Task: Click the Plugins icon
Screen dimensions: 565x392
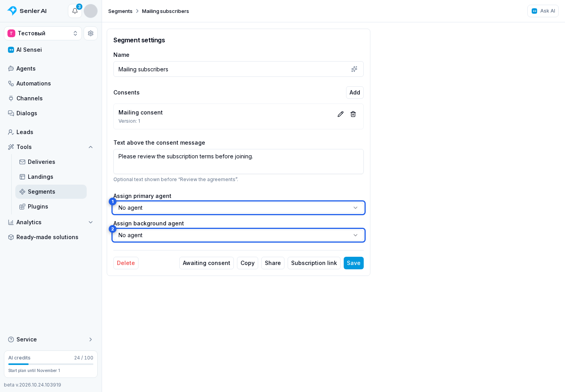Action: click(x=22, y=207)
